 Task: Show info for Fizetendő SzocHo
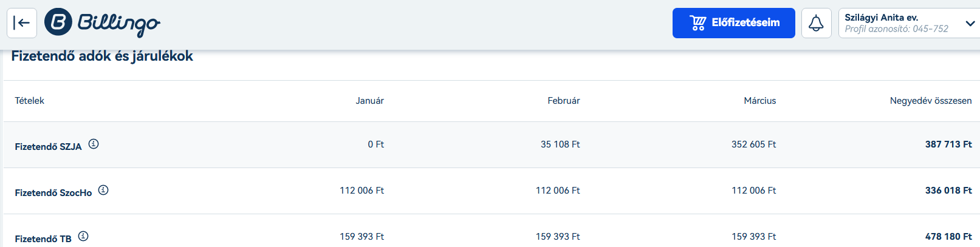click(103, 190)
